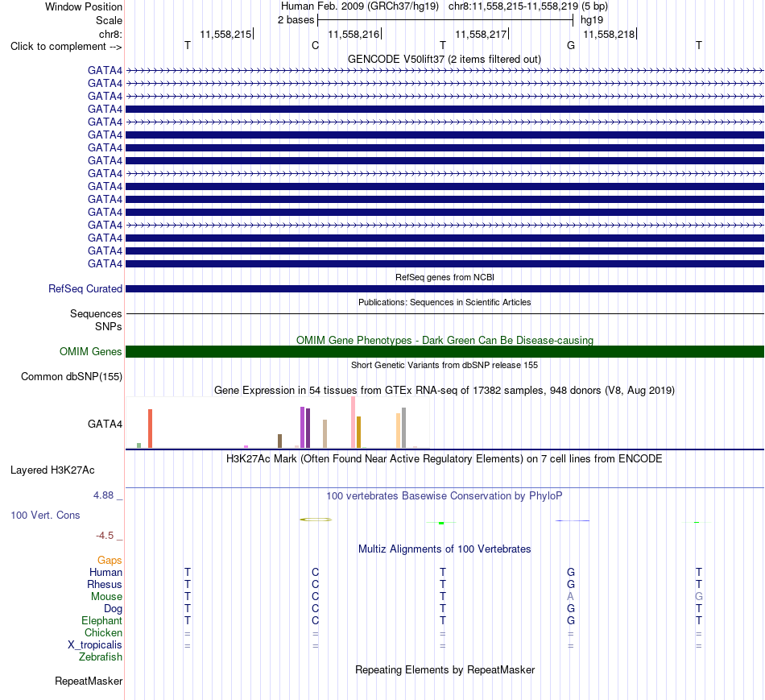Screen dimensions: 765x700
Task: Click the Common dbSNP(155) track label
Action: point(72,377)
